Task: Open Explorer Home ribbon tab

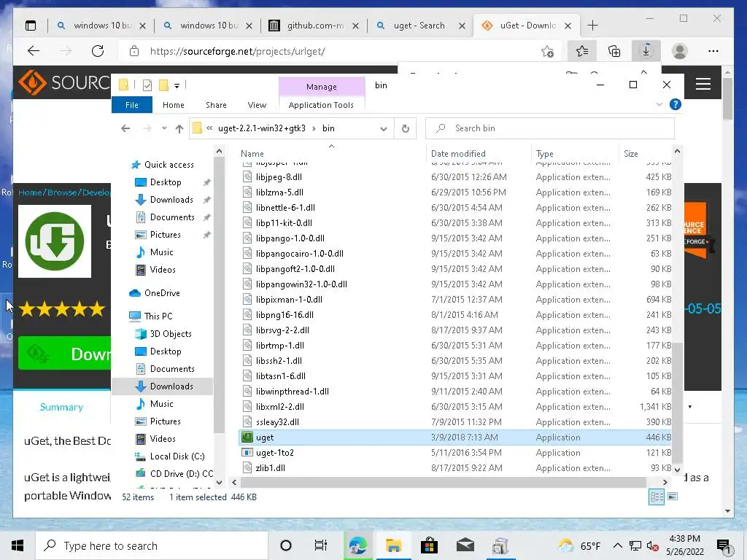Action: (174, 105)
